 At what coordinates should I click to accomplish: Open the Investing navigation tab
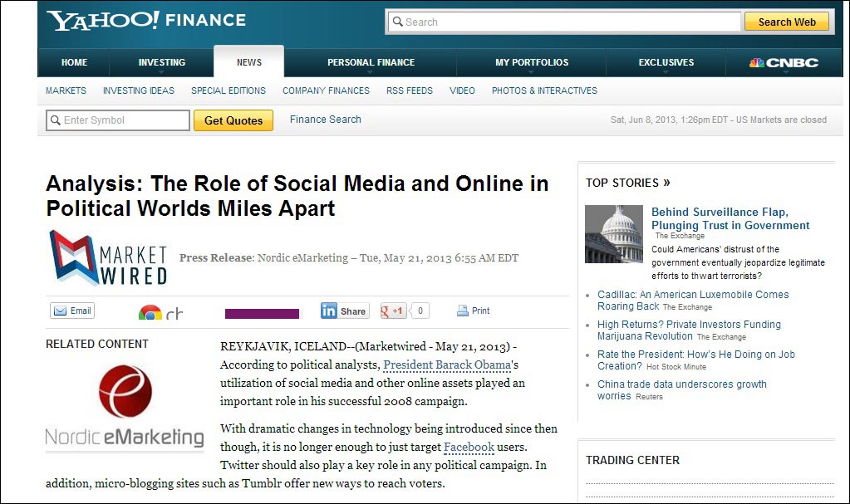pyautogui.click(x=162, y=62)
